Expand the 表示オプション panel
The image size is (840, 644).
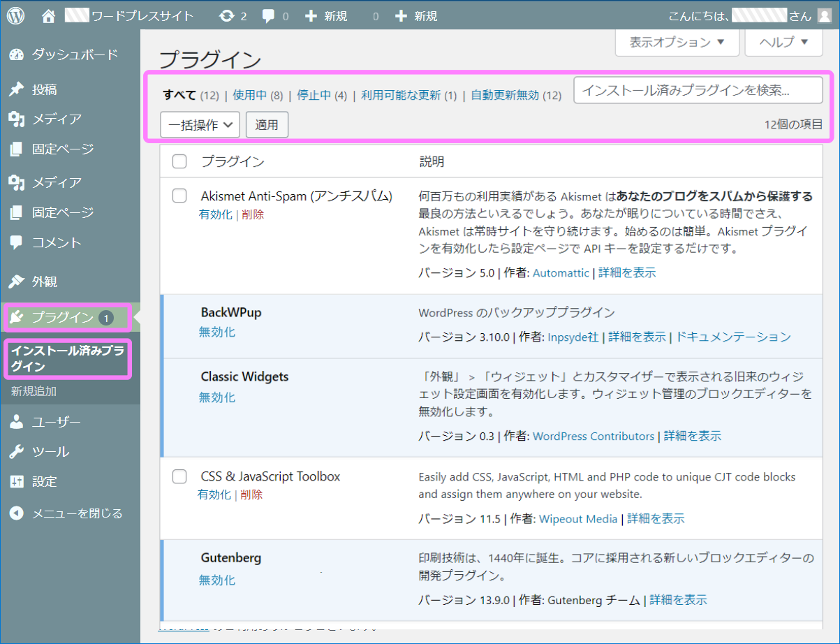(676, 42)
